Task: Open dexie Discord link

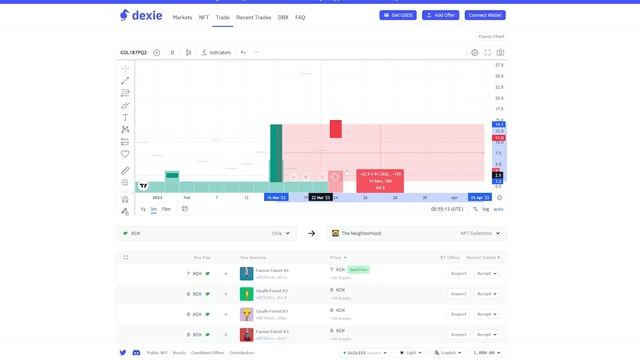Action: (136, 353)
